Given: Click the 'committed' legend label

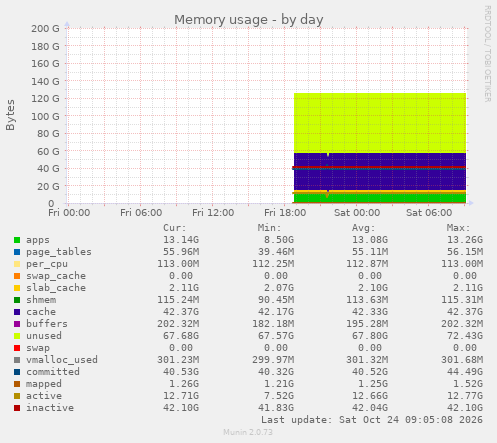Looking at the screenshot, I should (53, 372).
